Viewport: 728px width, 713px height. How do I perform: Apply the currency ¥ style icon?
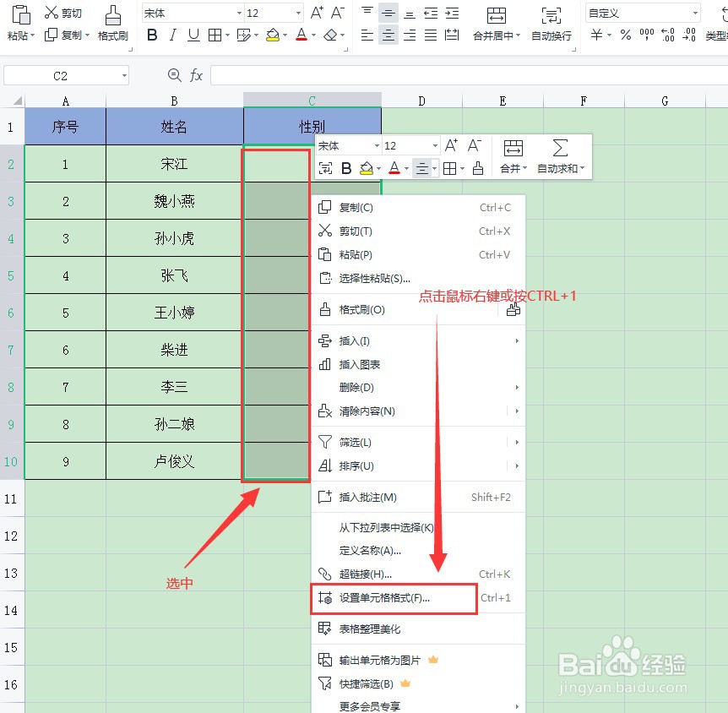tap(598, 35)
